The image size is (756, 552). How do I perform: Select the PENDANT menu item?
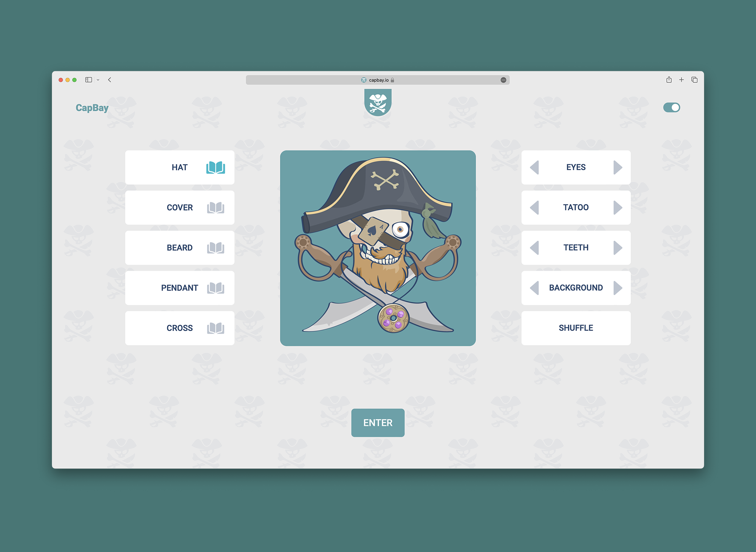pyautogui.click(x=179, y=288)
